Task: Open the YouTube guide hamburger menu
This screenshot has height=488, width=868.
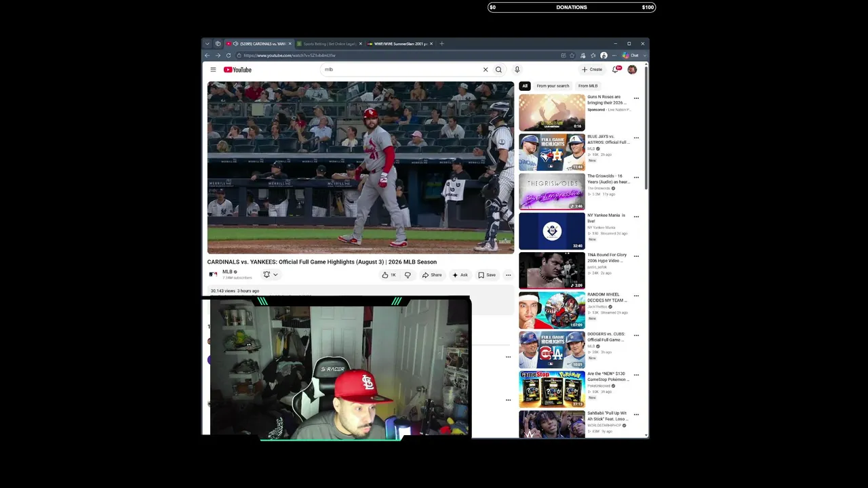Action: point(213,70)
